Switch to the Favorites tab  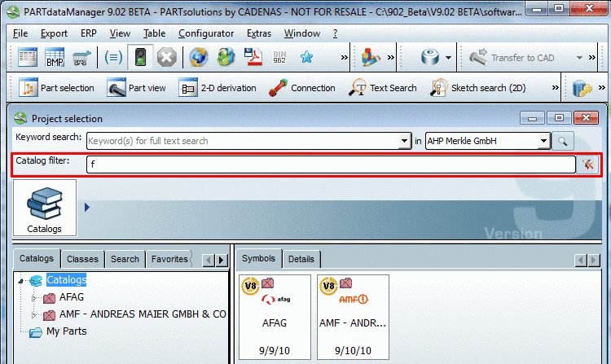click(x=169, y=259)
